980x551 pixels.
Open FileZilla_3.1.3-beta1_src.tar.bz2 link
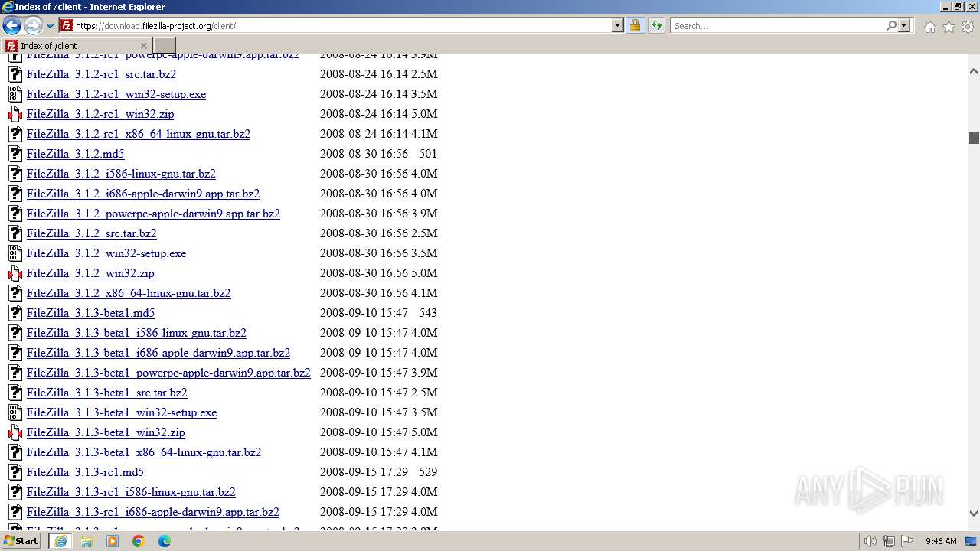(x=106, y=393)
